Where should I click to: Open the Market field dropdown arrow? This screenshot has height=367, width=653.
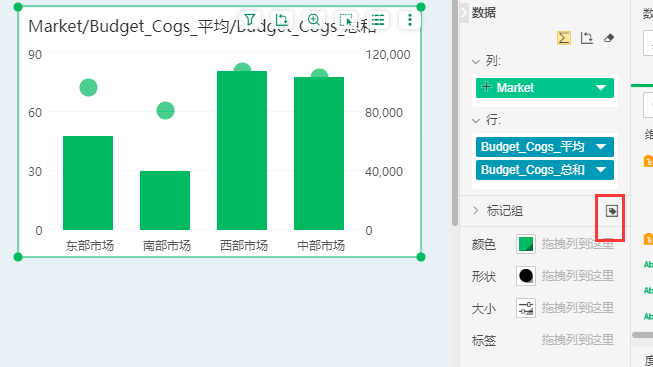pos(601,87)
